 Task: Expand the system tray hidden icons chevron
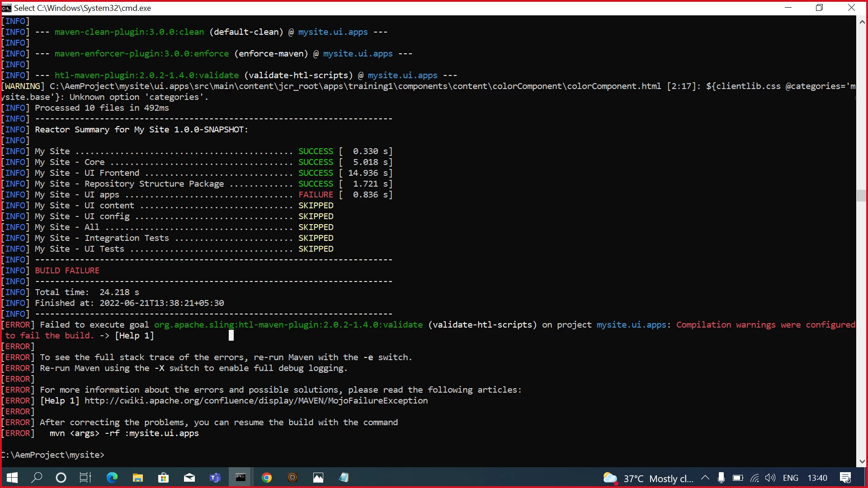tap(705, 478)
